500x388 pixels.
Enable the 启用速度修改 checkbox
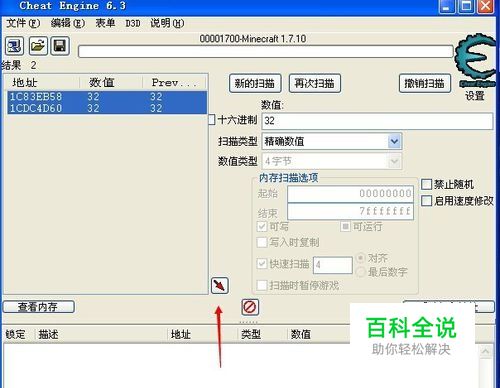pyautogui.click(x=426, y=201)
